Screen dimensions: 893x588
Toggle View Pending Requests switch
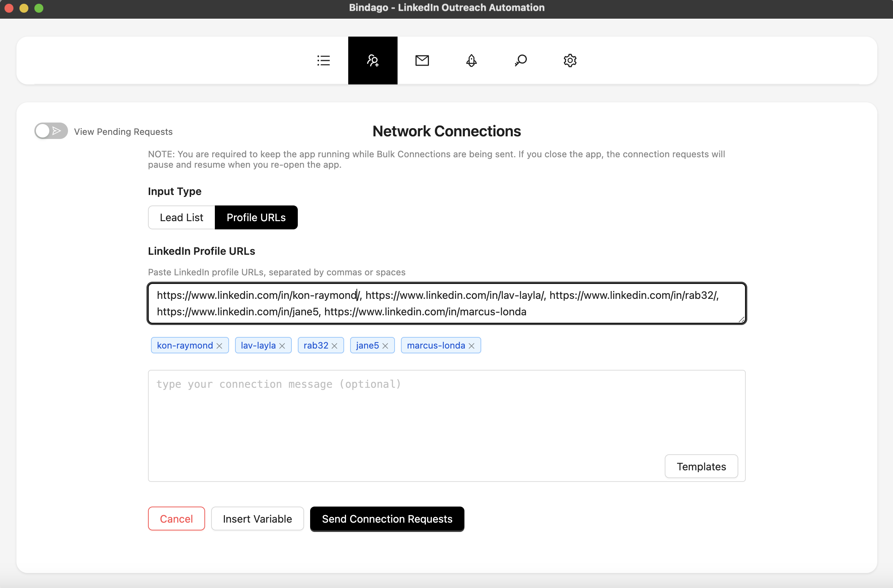pyautogui.click(x=51, y=131)
